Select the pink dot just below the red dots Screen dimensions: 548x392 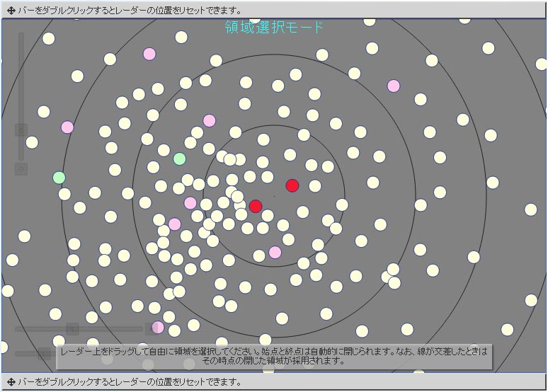click(x=275, y=252)
